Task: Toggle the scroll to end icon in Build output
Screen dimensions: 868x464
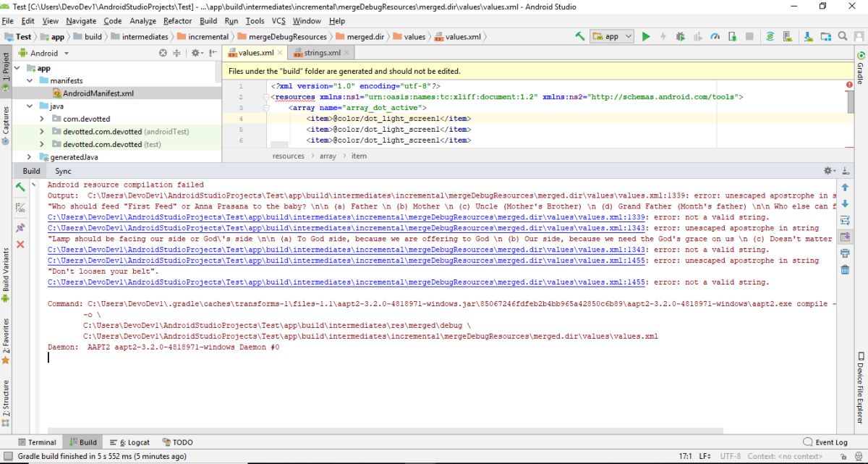Action: click(844, 237)
